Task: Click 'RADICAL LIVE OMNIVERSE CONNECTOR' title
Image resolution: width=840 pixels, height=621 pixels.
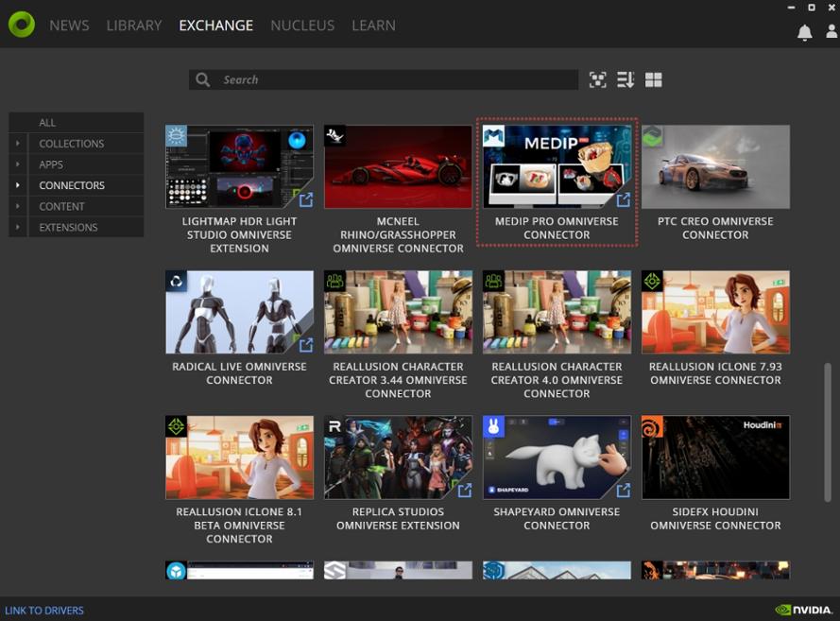Action: (239, 373)
